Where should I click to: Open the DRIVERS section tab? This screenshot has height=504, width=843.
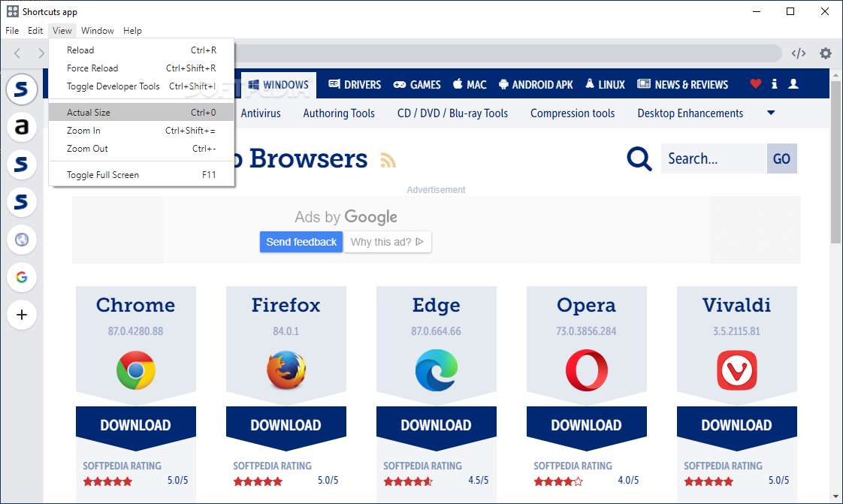click(x=355, y=84)
